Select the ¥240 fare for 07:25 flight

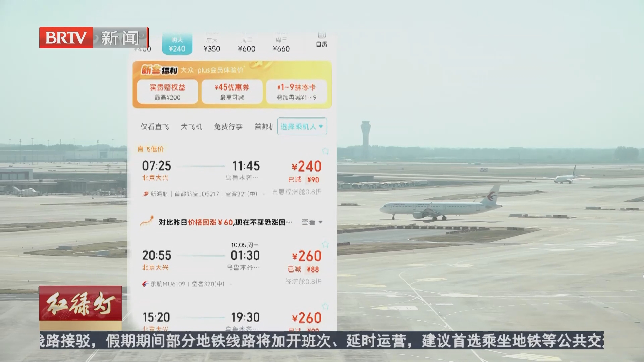pos(307,166)
